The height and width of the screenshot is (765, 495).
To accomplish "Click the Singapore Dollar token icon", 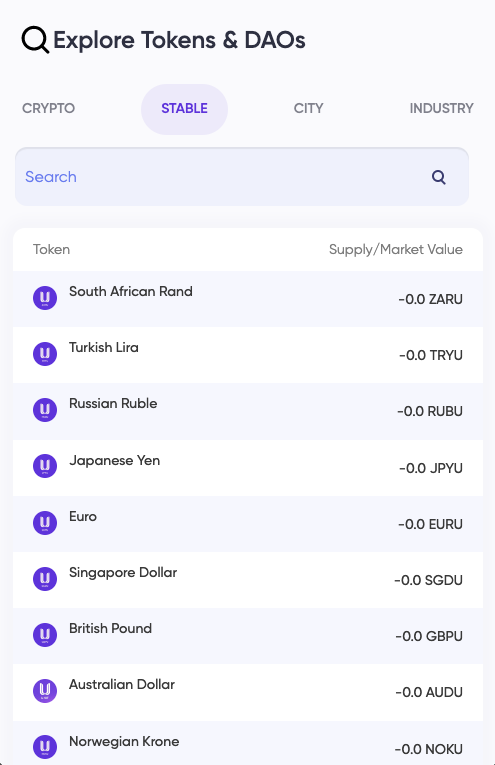I will pyautogui.click(x=45, y=579).
